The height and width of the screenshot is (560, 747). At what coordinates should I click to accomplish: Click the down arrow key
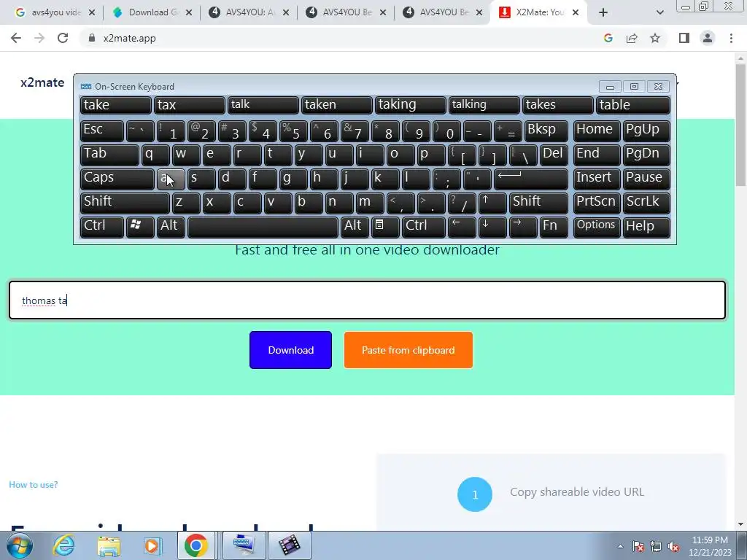tap(492, 227)
